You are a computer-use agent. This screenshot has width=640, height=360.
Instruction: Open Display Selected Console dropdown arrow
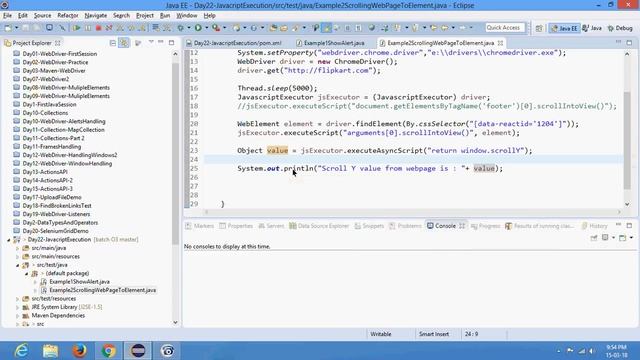click(x=613, y=238)
